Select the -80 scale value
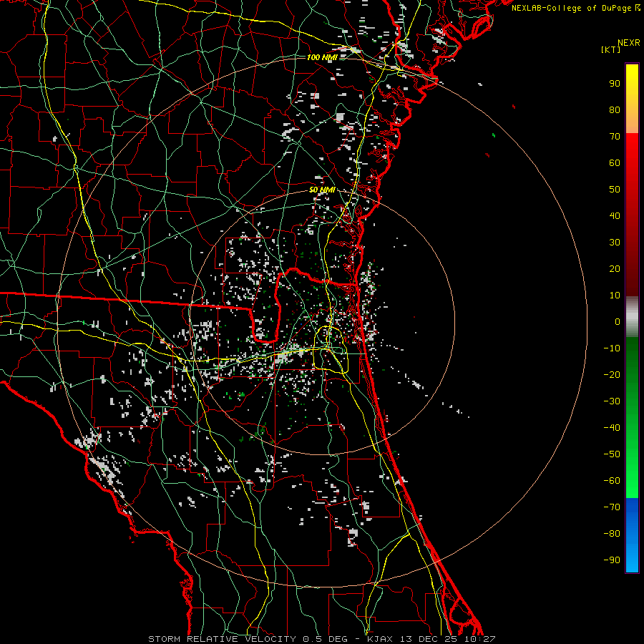The width and height of the screenshot is (644, 644). point(612,534)
